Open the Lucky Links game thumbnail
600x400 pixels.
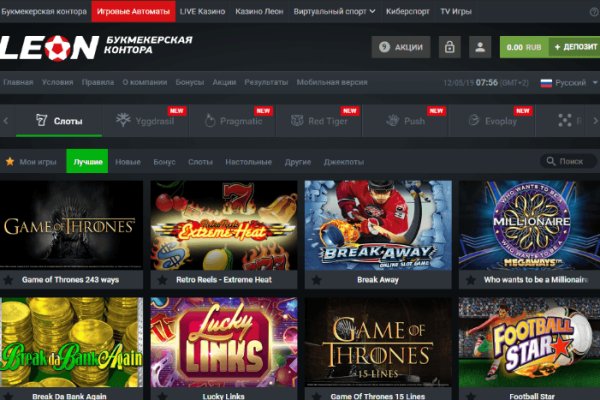[x=224, y=340]
